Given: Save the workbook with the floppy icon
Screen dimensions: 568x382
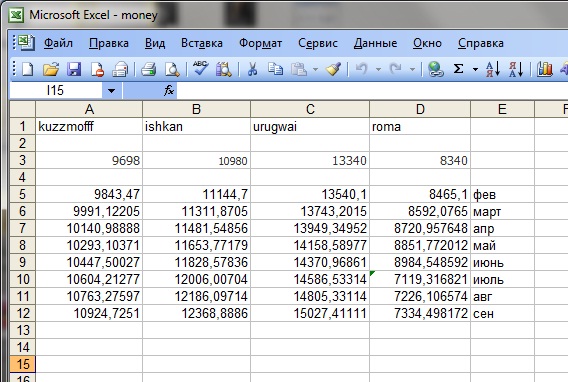Looking at the screenshot, I should coord(74,69).
